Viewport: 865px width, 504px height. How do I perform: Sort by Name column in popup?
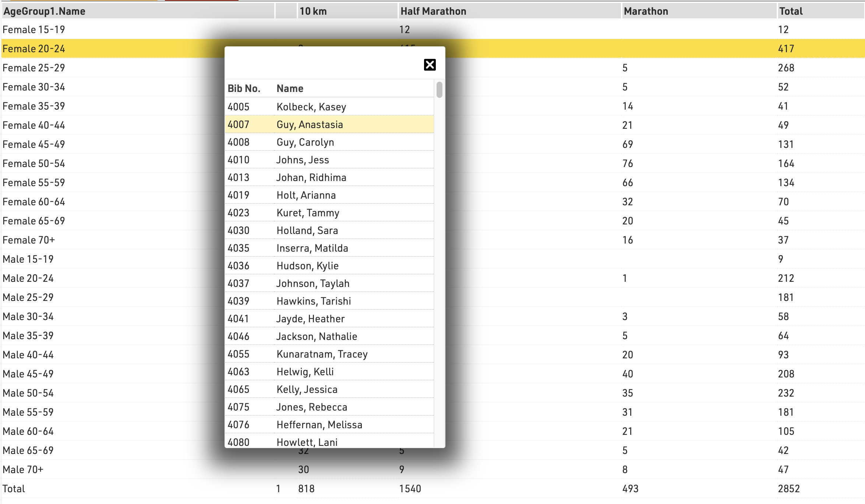290,89
